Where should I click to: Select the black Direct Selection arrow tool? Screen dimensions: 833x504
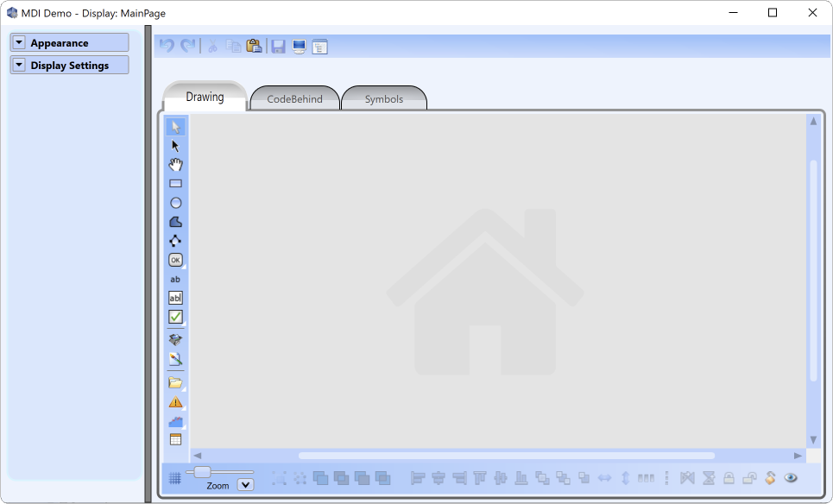pos(175,146)
